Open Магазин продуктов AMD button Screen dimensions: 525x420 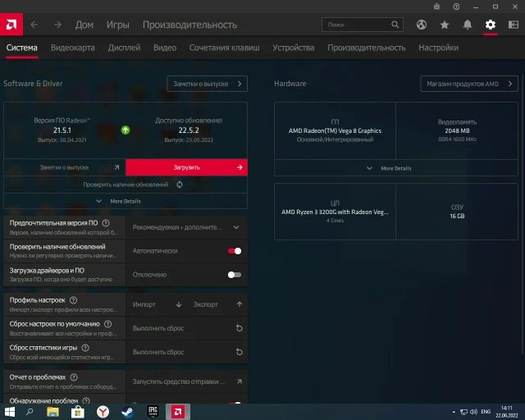(x=469, y=84)
